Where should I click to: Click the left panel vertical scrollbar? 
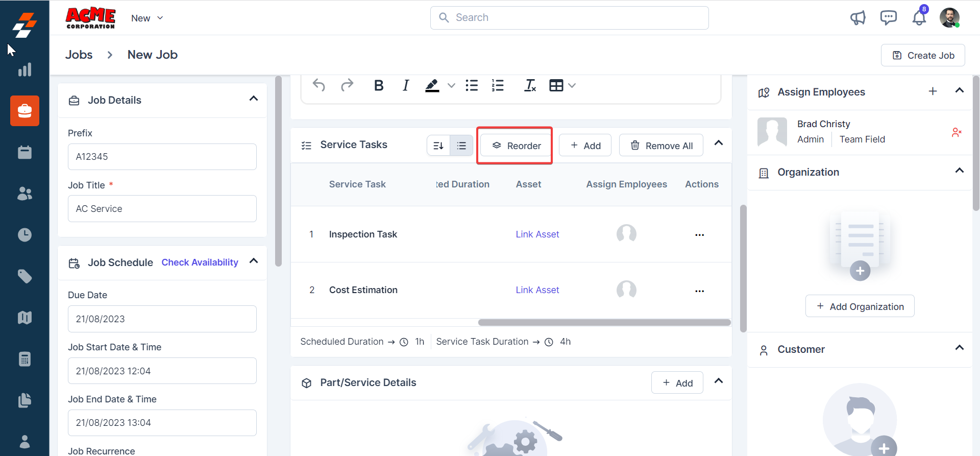278,171
